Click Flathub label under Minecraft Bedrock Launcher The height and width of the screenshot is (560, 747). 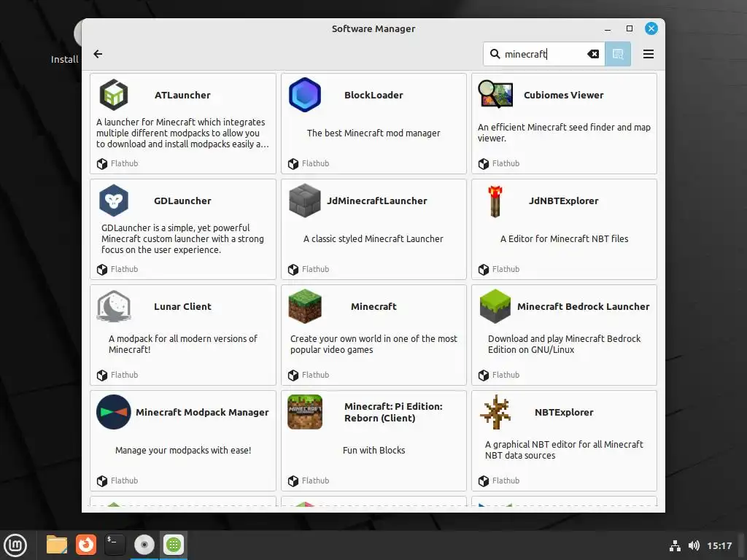(506, 375)
